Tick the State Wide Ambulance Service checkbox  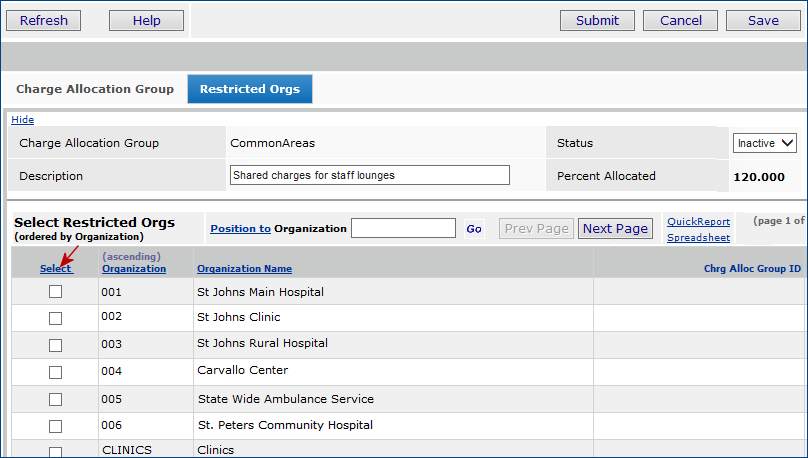(x=55, y=399)
